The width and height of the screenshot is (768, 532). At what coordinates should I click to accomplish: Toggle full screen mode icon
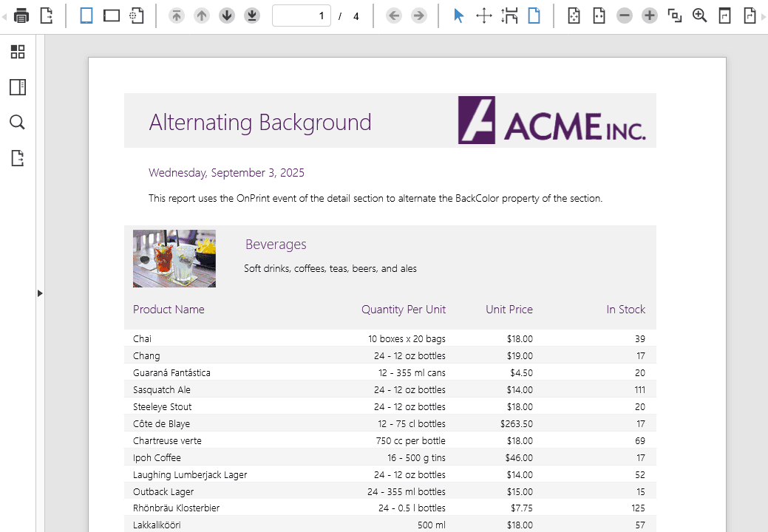coord(674,16)
